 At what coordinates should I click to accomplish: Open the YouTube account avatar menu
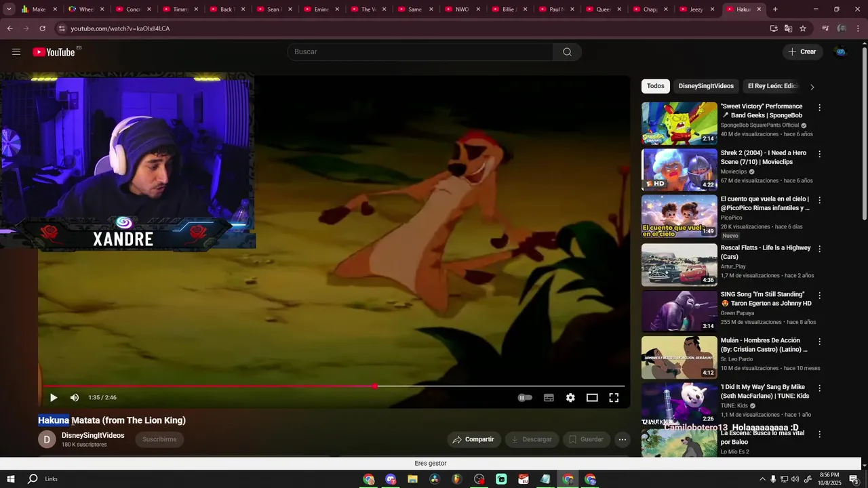pyautogui.click(x=840, y=52)
